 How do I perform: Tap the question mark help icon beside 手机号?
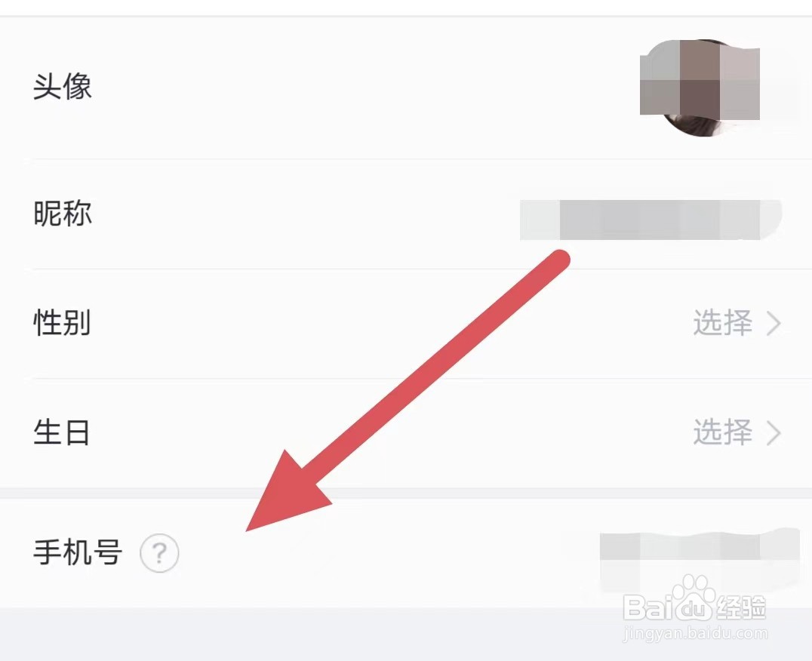pos(159,553)
